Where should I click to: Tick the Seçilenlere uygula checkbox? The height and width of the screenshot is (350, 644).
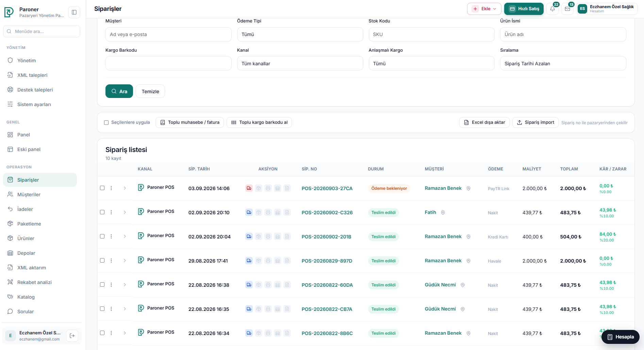(x=106, y=122)
